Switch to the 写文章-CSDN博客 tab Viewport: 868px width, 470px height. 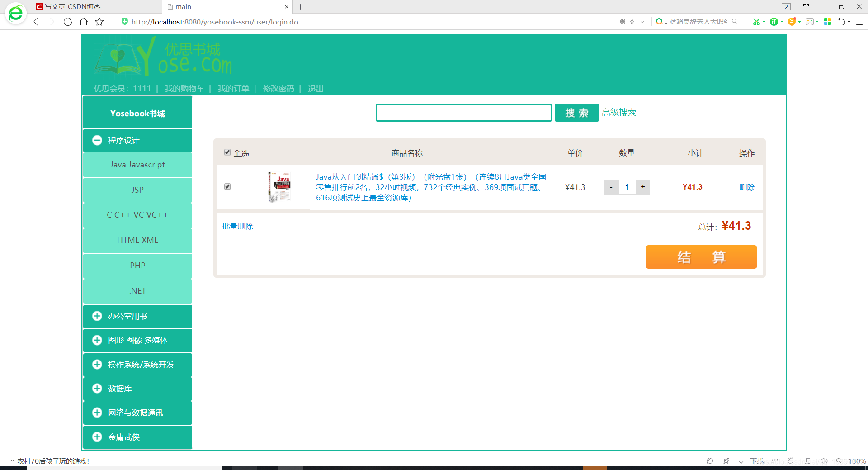[72, 7]
